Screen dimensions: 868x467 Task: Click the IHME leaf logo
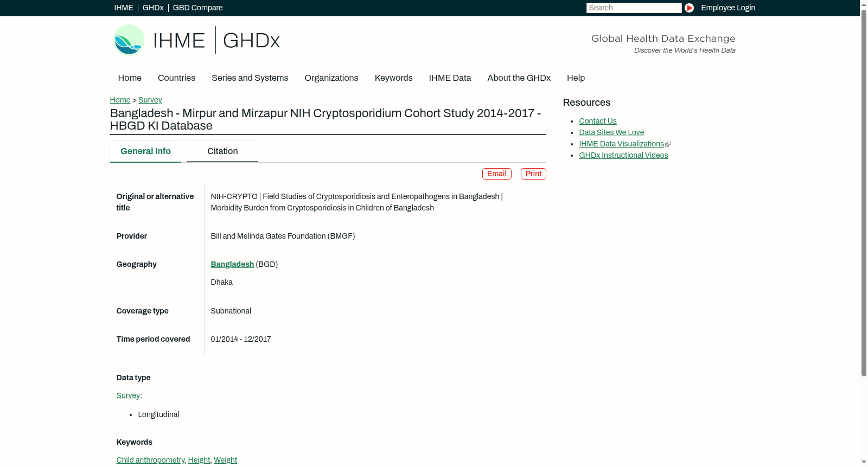click(129, 40)
